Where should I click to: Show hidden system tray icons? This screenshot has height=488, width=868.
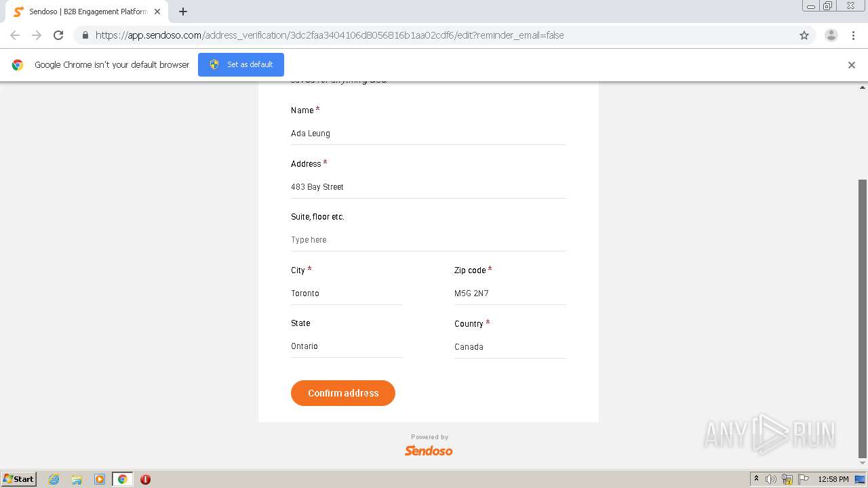(757, 479)
